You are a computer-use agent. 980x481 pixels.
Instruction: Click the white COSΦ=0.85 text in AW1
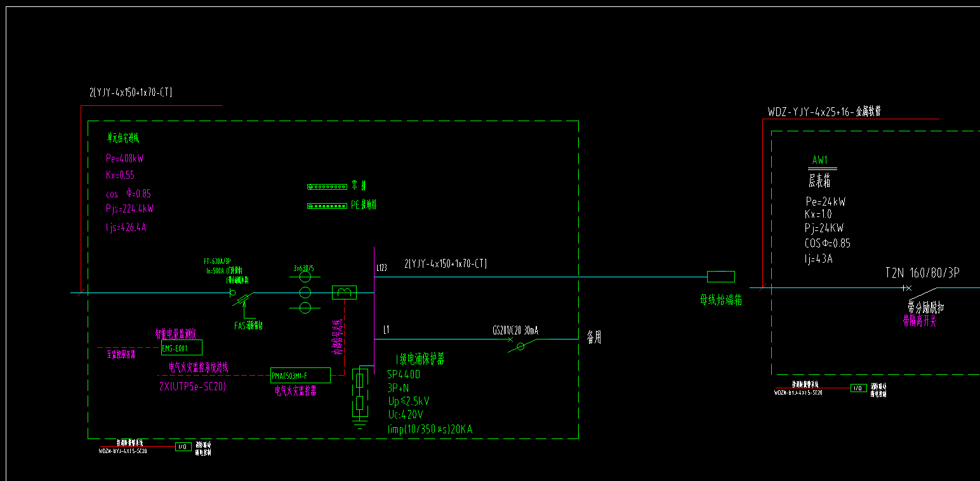(x=828, y=243)
